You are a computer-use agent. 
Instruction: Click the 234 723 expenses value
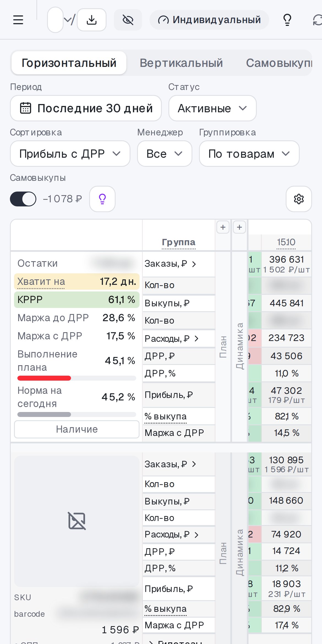click(286, 338)
